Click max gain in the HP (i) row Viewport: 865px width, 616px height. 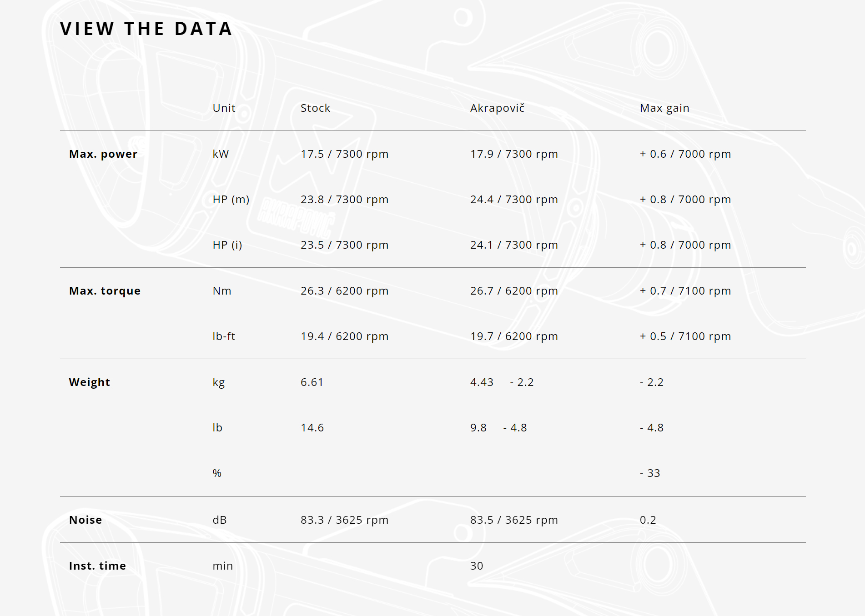coord(685,245)
